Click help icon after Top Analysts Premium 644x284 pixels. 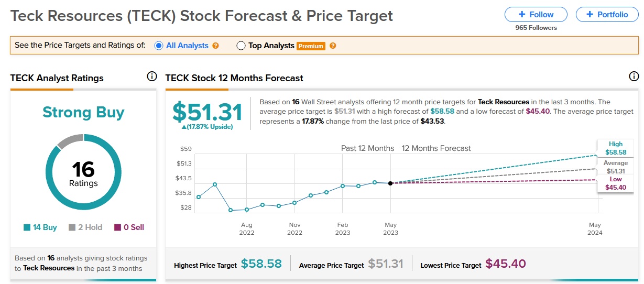click(x=333, y=46)
